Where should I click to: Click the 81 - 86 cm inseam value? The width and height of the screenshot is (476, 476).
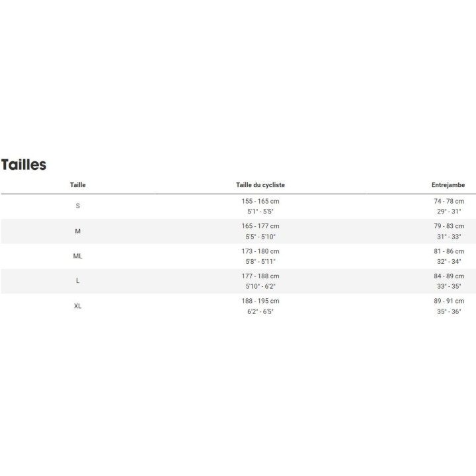(449, 251)
